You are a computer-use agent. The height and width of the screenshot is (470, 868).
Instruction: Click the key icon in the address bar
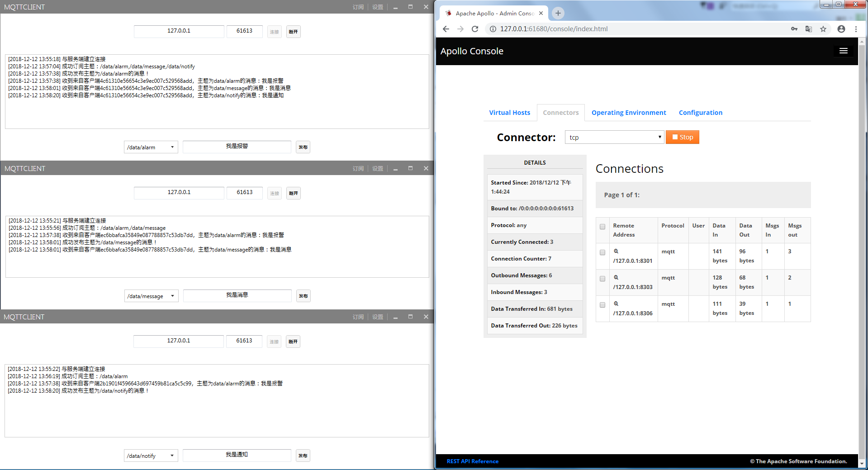(x=794, y=28)
